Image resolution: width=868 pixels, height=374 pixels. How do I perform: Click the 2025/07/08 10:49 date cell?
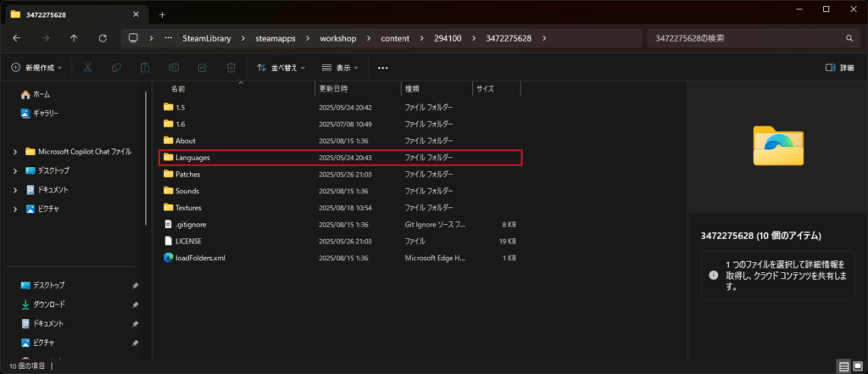coord(345,124)
